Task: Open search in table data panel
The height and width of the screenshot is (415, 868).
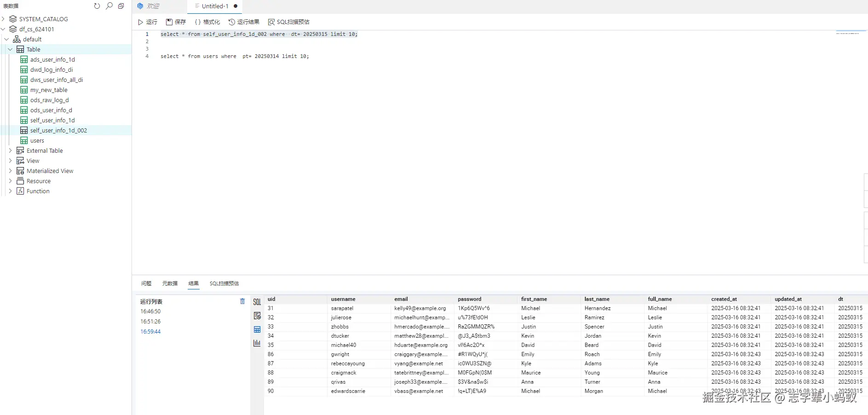Action: pyautogui.click(x=109, y=6)
